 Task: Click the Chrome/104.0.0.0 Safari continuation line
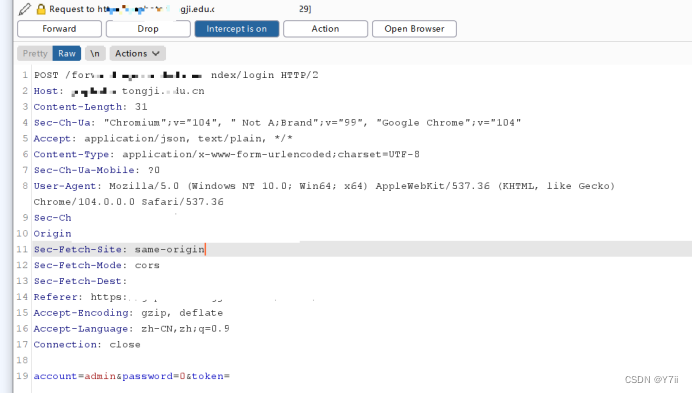(x=129, y=202)
